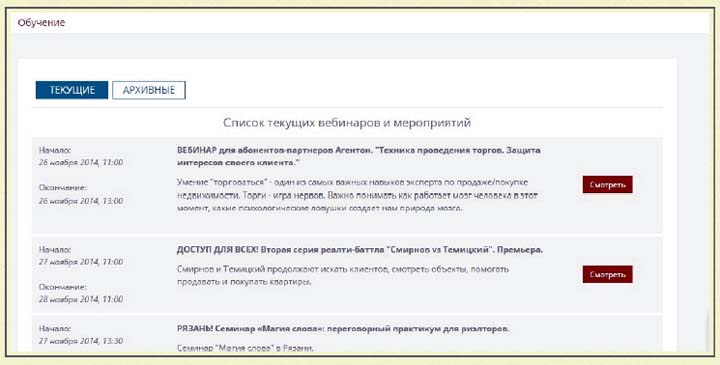Click Окончание label of second event
Viewport: 720px width, 365px height.
pyautogui.click(x=62, y=287)
